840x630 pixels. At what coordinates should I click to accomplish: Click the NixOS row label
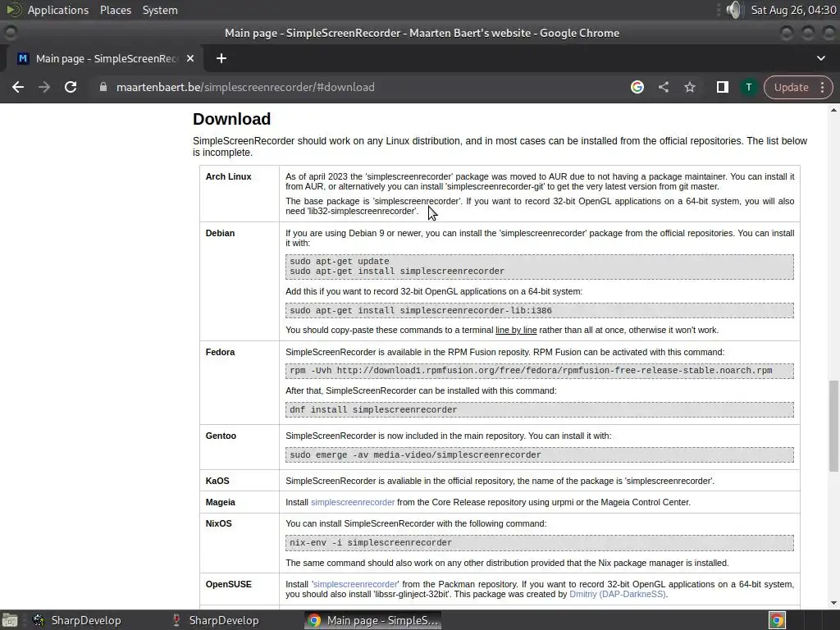coord(218,523)
